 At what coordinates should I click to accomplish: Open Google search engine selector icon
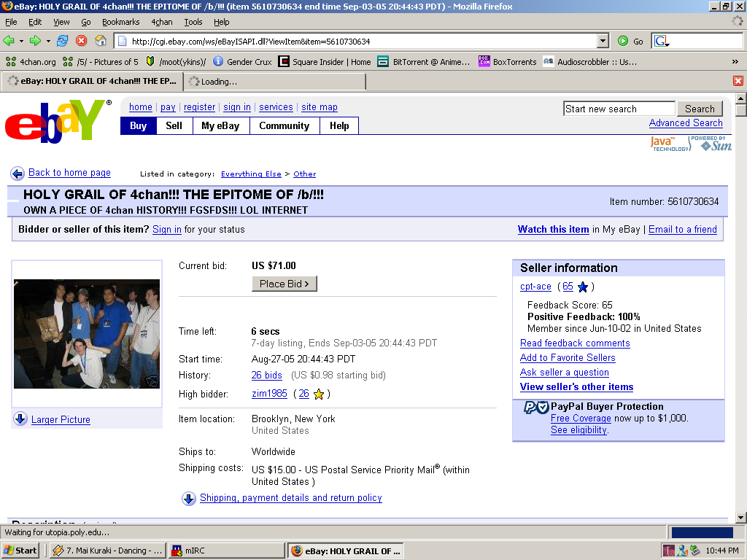(662, 42)
